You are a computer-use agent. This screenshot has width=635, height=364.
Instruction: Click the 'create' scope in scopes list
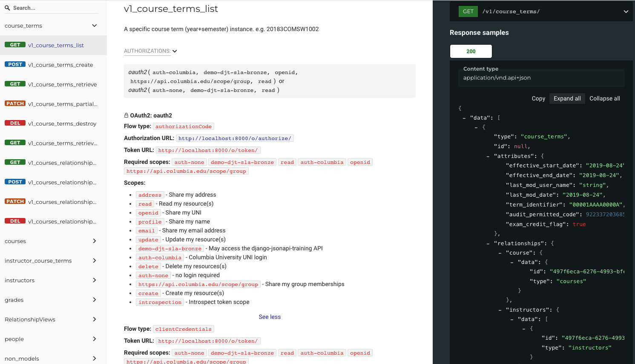click(148, 293)
